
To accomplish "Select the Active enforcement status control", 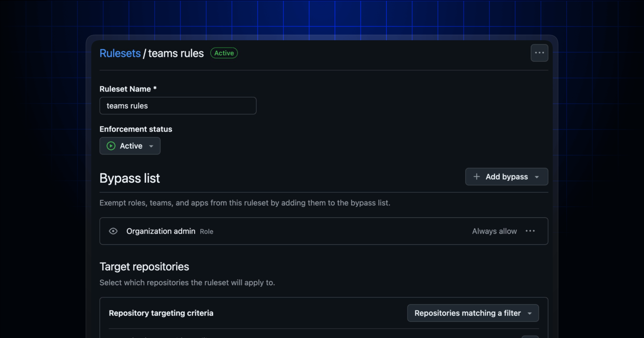I will coord(130,146).
